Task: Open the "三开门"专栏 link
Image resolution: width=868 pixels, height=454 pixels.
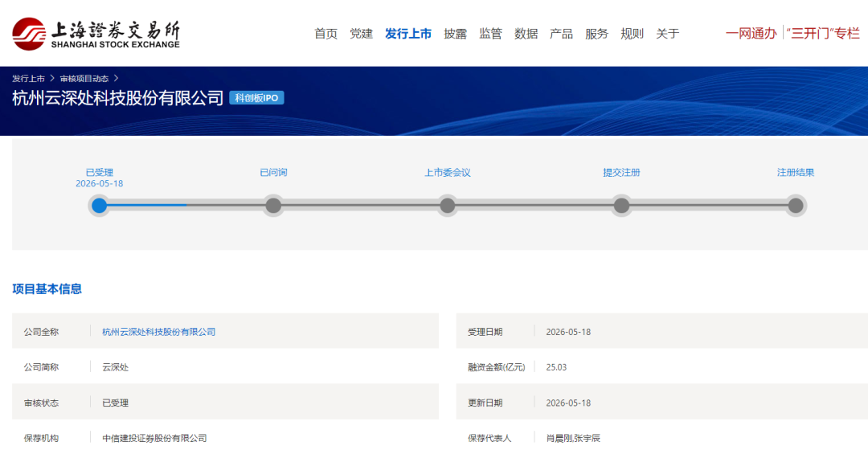Action: click(823, 34)
